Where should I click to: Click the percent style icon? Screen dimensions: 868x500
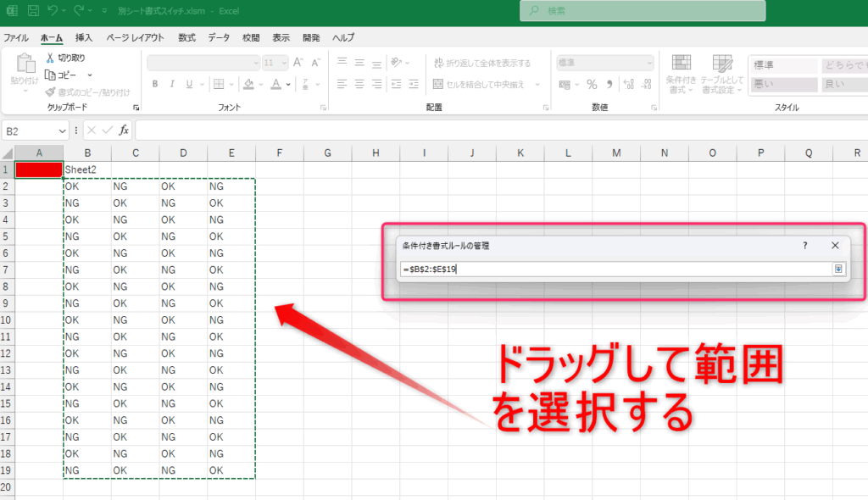point(592,84)
